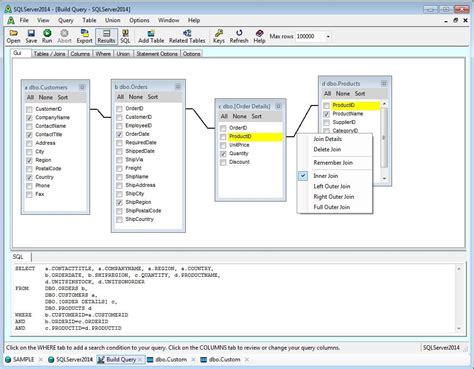Switch to the Where tab
The height and width of the screenshot is (369, 474).
[x=103, y=54]
